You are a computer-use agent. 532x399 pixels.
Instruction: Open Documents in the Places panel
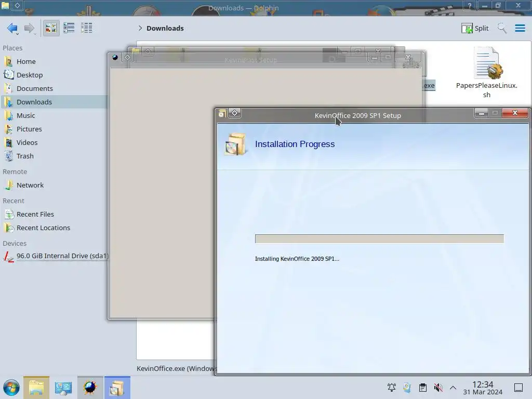pos(54,88)
